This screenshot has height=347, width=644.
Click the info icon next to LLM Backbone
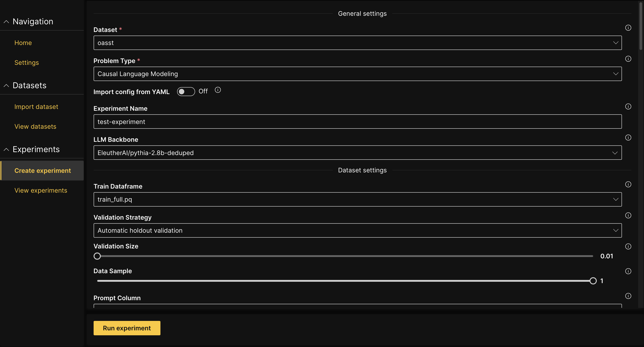click(628, 137)
